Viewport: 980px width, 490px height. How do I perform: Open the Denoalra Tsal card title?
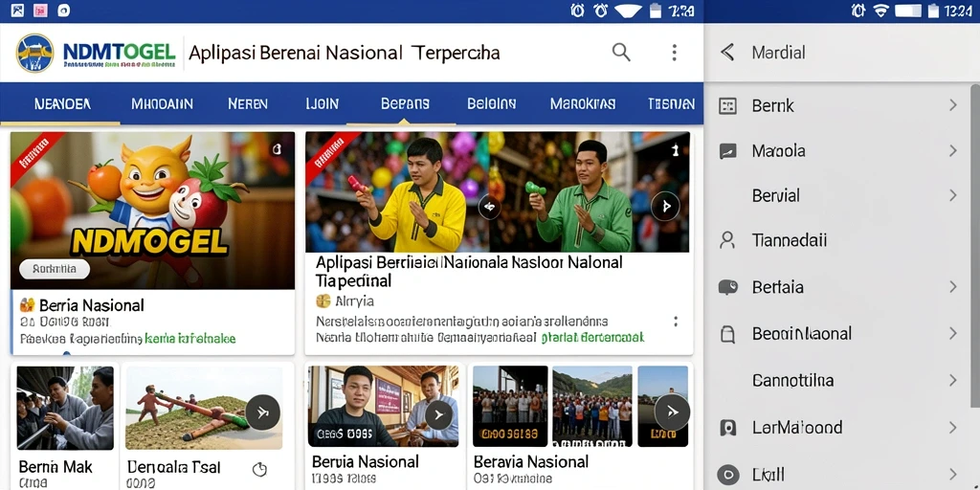click(174, 467)
